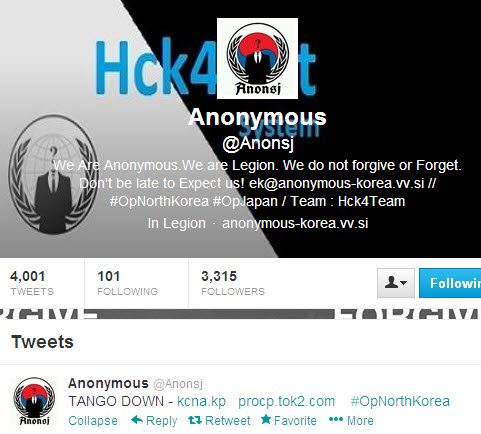Click the #OpNorthKorea hashtag in bio

[x=159, y=201]
